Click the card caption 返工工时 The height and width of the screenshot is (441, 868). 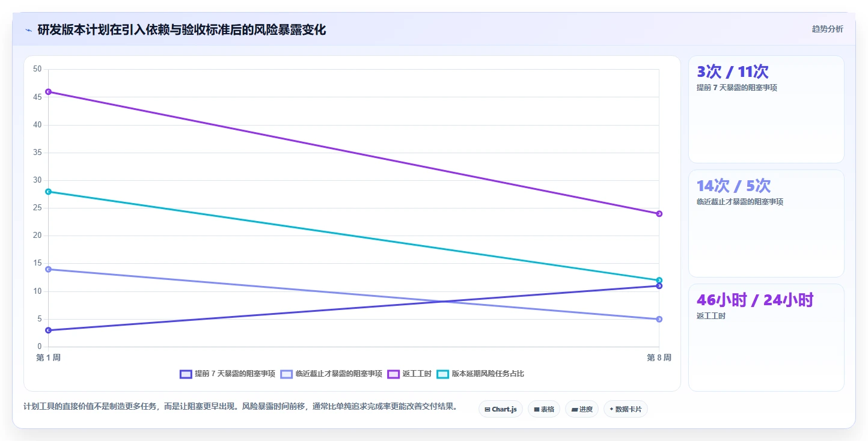pos(711,316)
